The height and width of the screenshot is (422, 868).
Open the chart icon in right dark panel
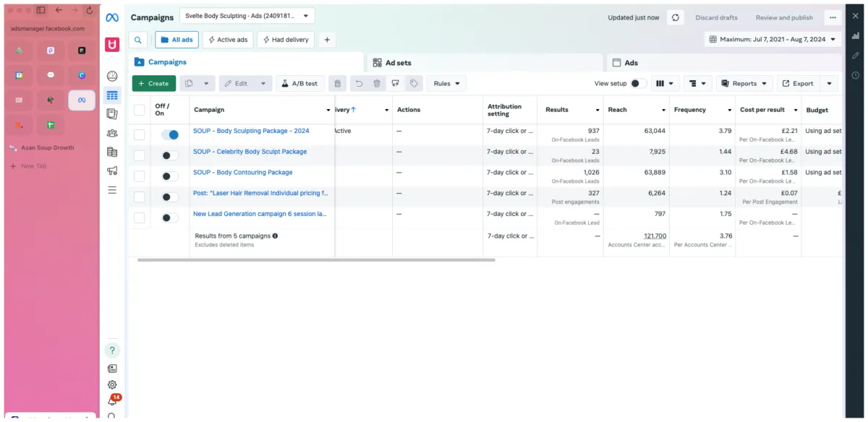[x=856, y=35]
